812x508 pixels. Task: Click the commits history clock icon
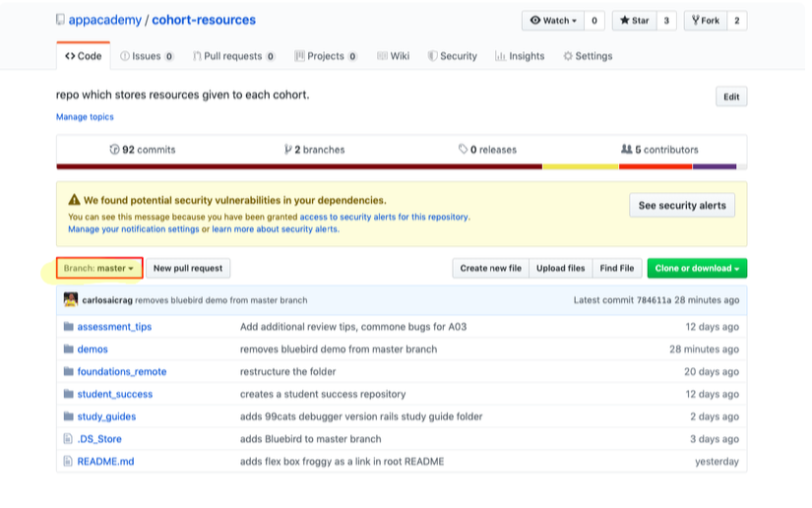114,150
